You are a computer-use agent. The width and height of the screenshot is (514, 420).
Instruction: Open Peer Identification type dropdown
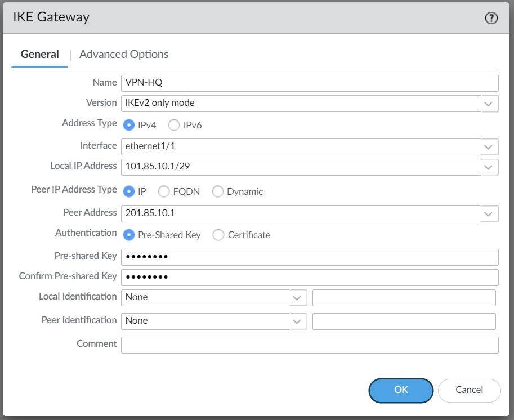(x=298, y=321)
